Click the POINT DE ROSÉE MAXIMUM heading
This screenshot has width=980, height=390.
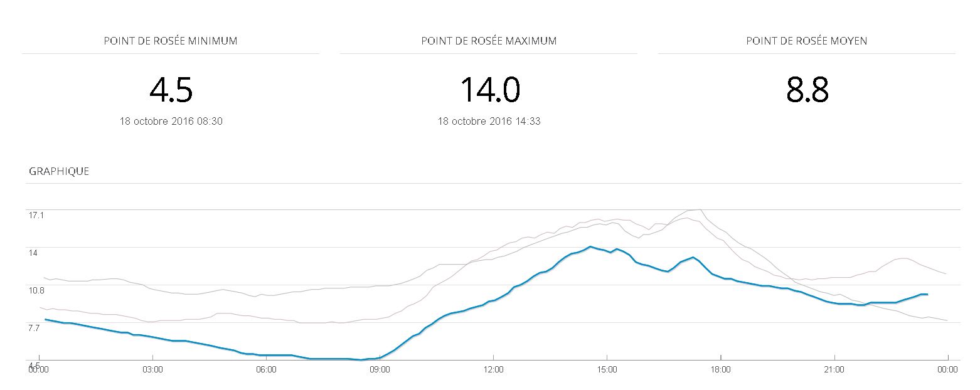pos(489,41)
